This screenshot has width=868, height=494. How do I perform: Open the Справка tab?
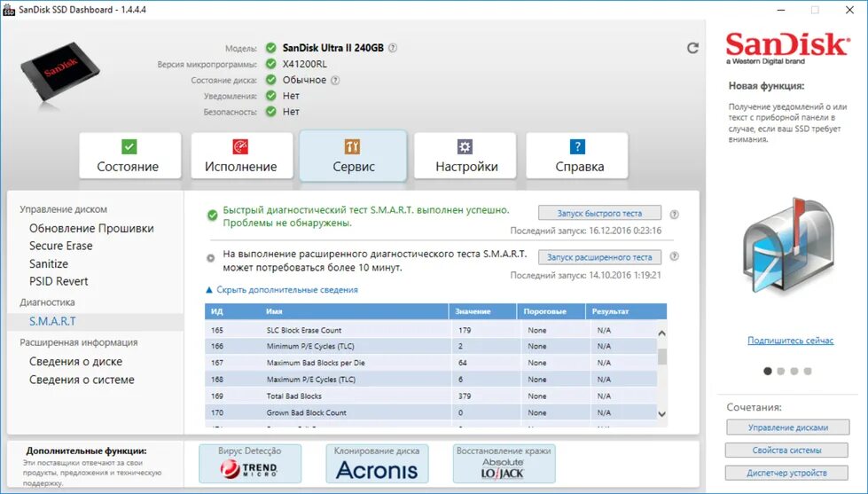pos(577,155)
